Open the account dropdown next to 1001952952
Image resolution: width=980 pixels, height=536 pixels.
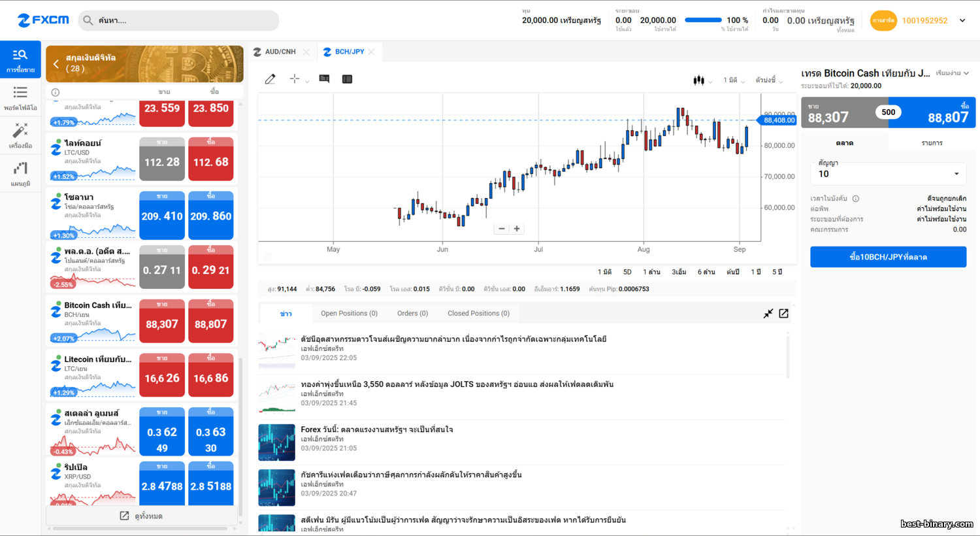(962, 21)
